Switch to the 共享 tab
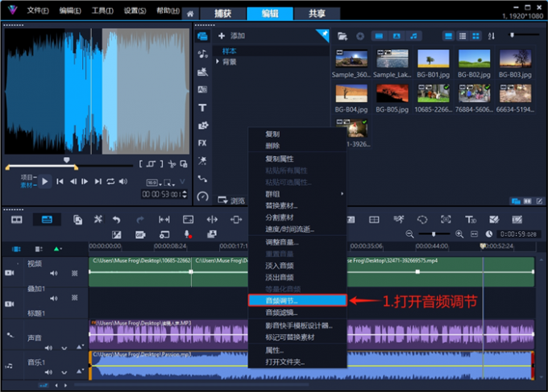The width and height of the screenshot is (548, 392). point(317,14)
